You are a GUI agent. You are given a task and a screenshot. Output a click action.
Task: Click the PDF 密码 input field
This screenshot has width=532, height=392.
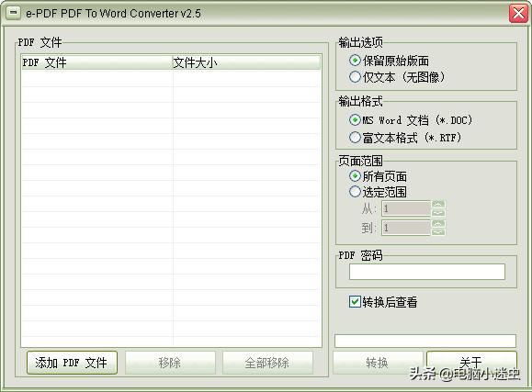click(x=427, y=272)
